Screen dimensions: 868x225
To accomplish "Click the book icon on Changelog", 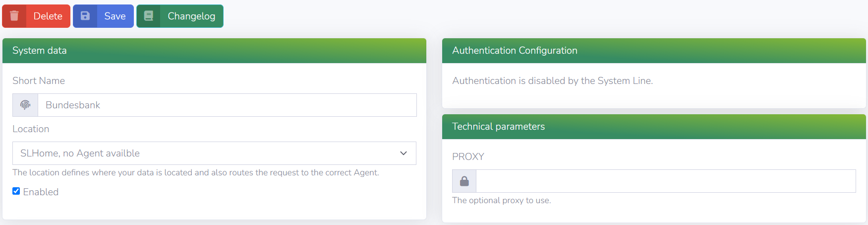I will (149, 16).
